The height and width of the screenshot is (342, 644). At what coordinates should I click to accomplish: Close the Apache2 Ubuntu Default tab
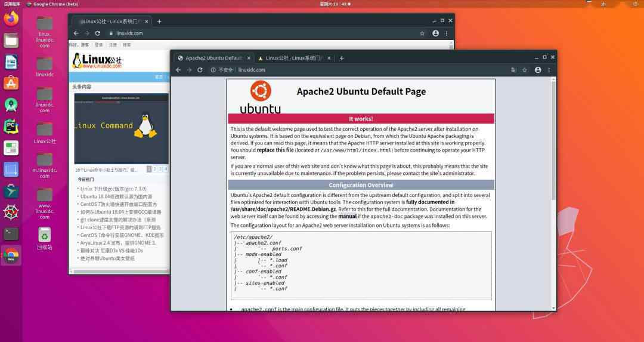click(249, 58)
